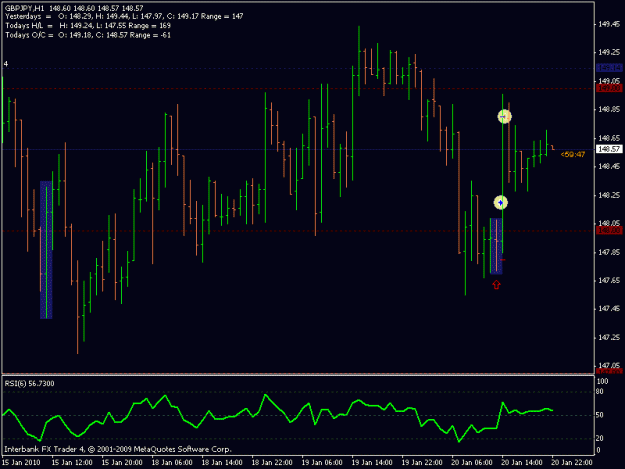Screen dimensions: 625x469
Task: Click 149.25 on the price axis
Action: click(x=609, y=53)
